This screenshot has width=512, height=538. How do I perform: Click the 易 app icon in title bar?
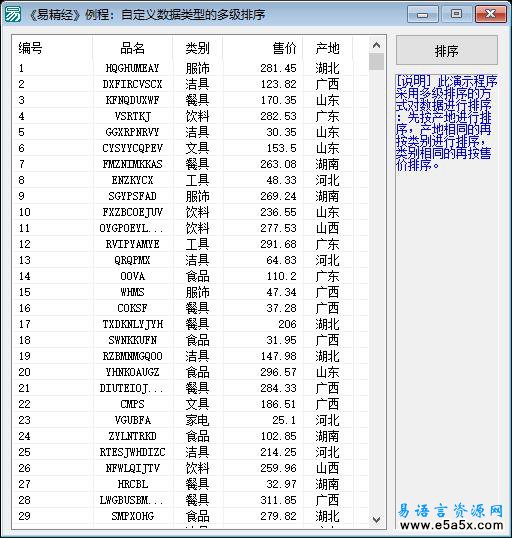(x=13, y=14)
